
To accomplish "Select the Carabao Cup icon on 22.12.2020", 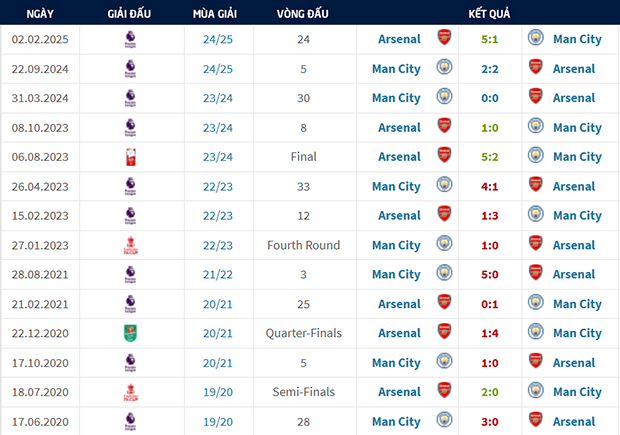I will [x=130, y=333].
